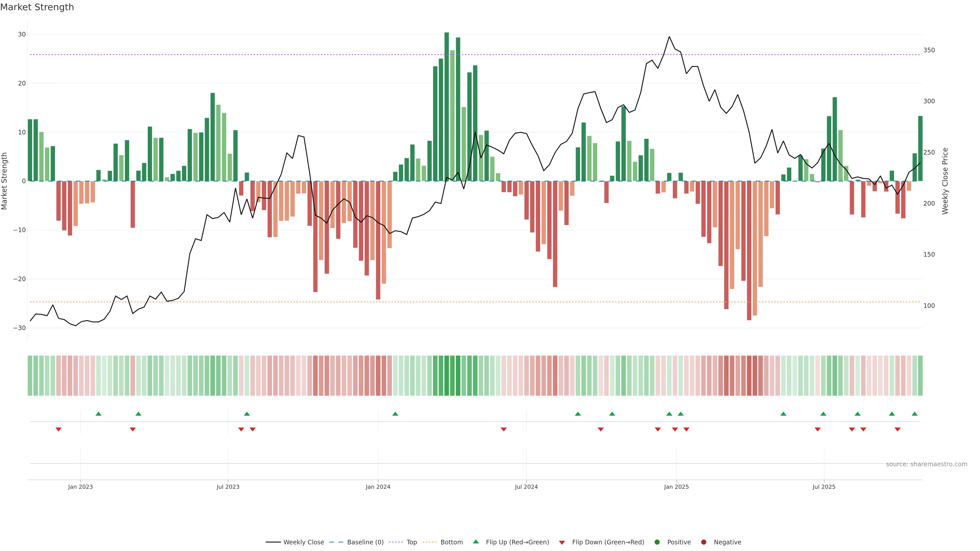Click the Weekly Close Price axis title
The width and height of the screenshot is (980, 551).
pyautogui.click(x=945, y=181)
